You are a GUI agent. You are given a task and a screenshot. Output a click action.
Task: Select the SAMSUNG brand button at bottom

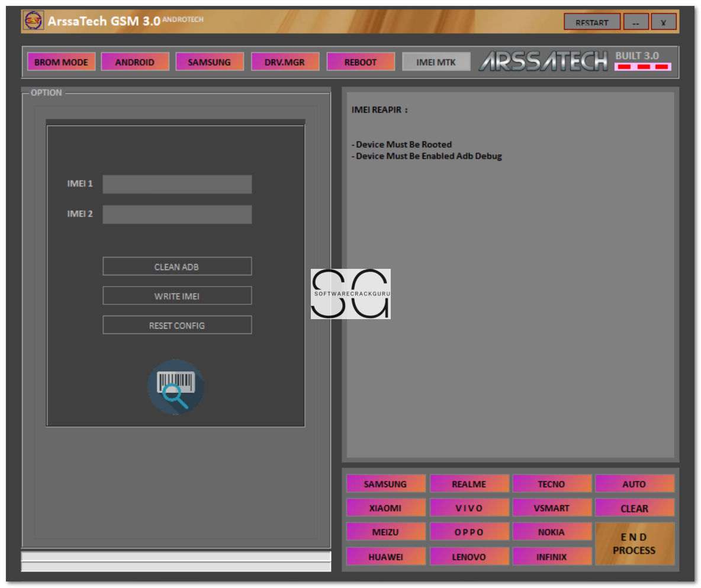pyautogui.click(x=386, y=484)
